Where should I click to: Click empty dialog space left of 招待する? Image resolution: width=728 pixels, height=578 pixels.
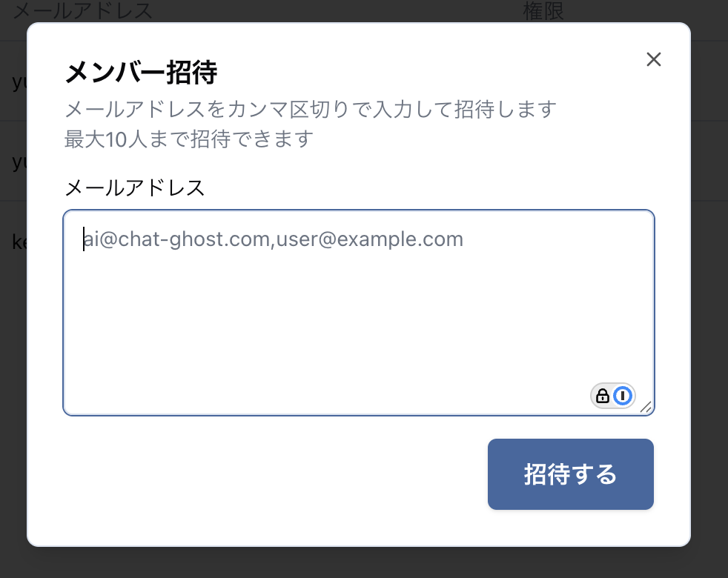274,474
